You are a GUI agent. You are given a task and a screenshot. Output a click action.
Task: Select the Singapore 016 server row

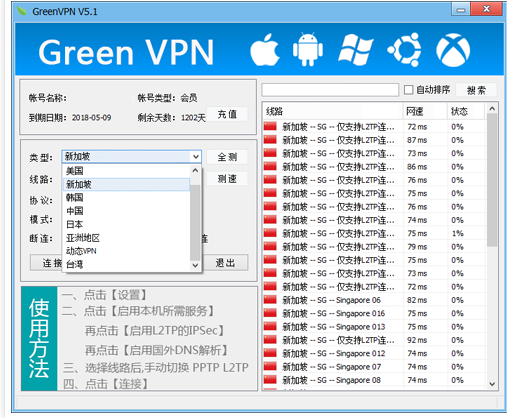coord(374,313)
